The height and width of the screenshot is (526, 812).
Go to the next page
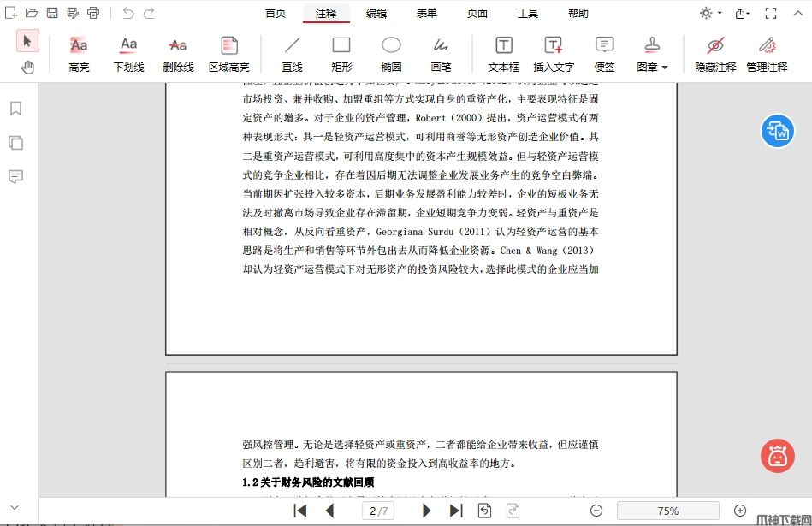[x=426, y=511]
